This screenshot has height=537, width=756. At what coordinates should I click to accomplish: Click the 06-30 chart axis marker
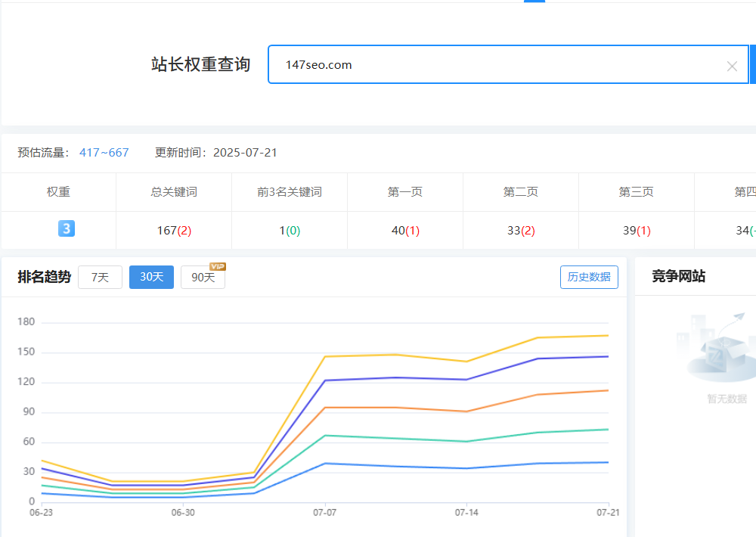(x=183, y=512)
